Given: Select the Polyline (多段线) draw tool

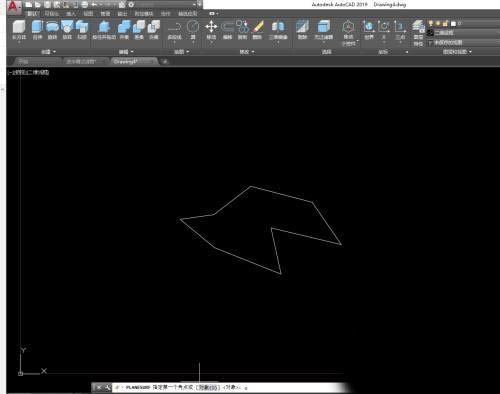Looking at the screenshot, I should point(174,30).
